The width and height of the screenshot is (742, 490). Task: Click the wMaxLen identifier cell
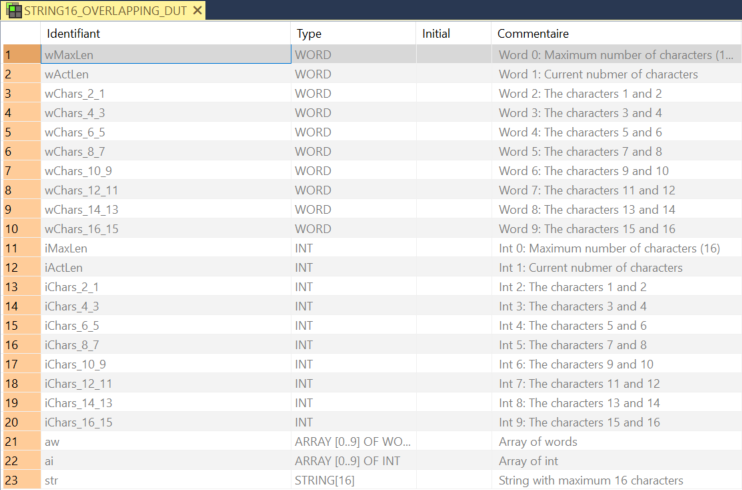69,55
